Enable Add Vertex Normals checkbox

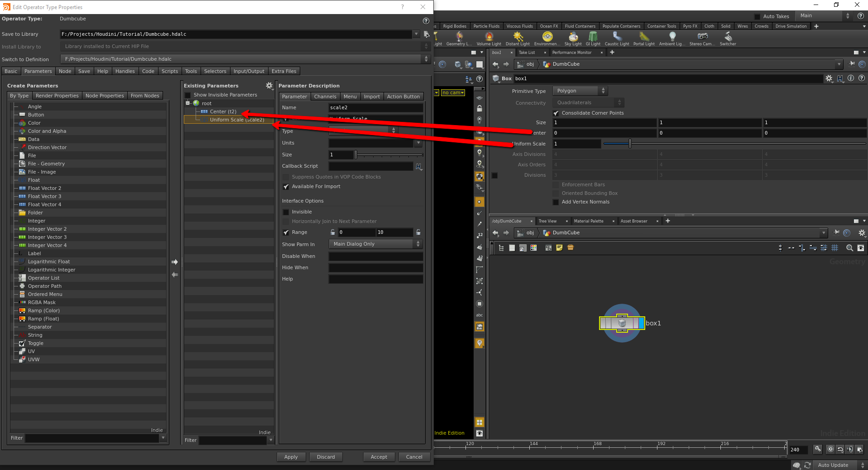[556, 202]
